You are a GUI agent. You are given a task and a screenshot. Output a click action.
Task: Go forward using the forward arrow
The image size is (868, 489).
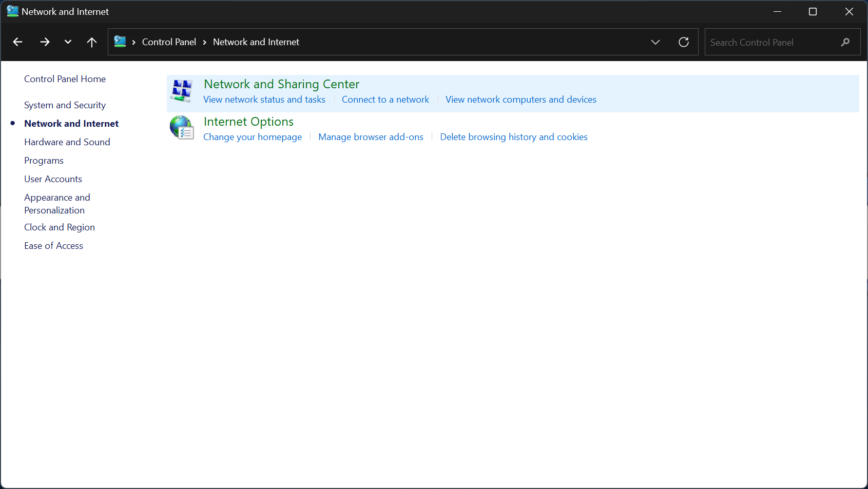coord(45,42)
